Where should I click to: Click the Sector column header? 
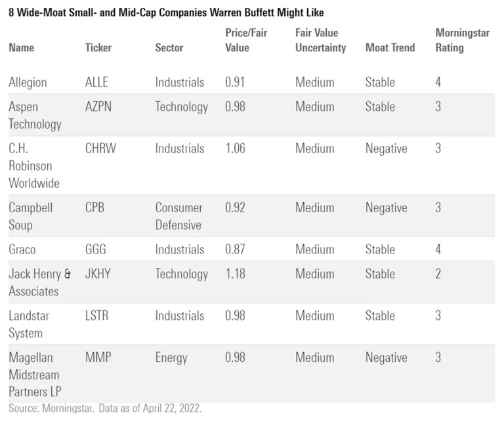click(169, 47)
